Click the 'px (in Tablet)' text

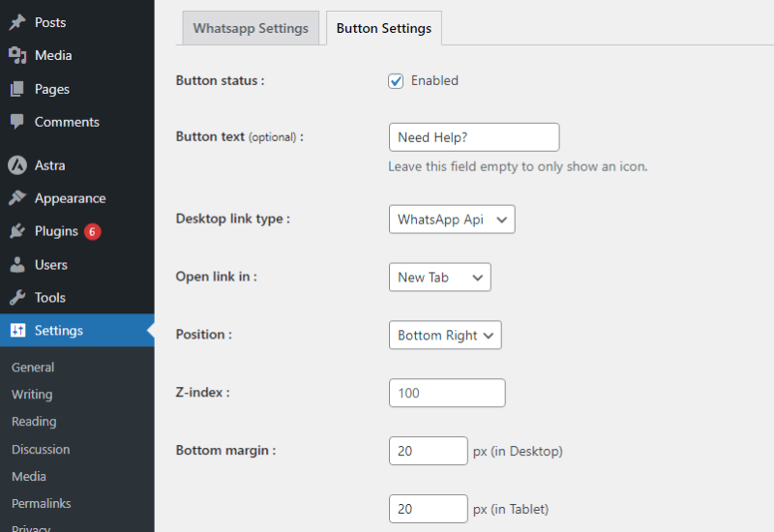point(511,509)
